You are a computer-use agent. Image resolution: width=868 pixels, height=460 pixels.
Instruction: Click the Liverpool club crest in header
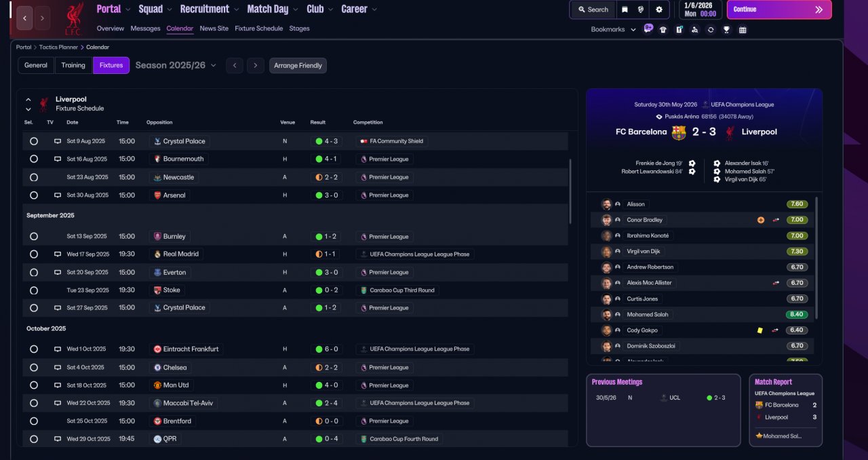[74, 18]
